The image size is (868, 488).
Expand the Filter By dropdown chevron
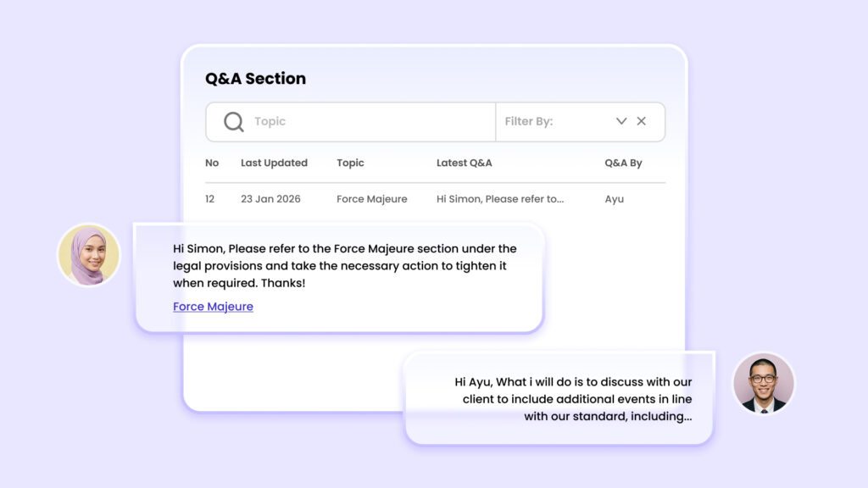621,121
